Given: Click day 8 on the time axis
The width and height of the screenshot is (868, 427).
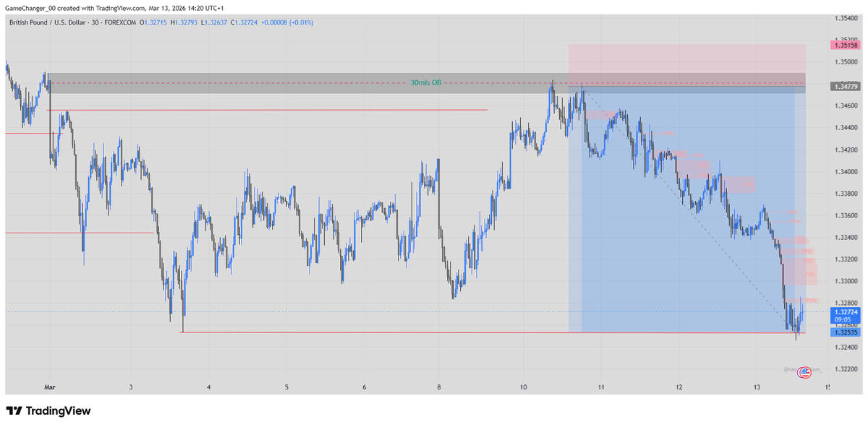Looking at the screenshot, I should pyautogui.click(x=439, y=387).
